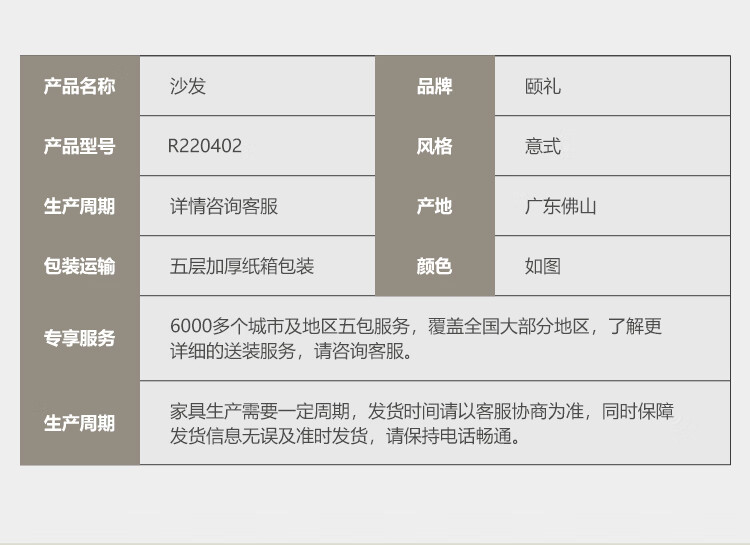Select the origin value 广东佛山

[x=561, y=207]
